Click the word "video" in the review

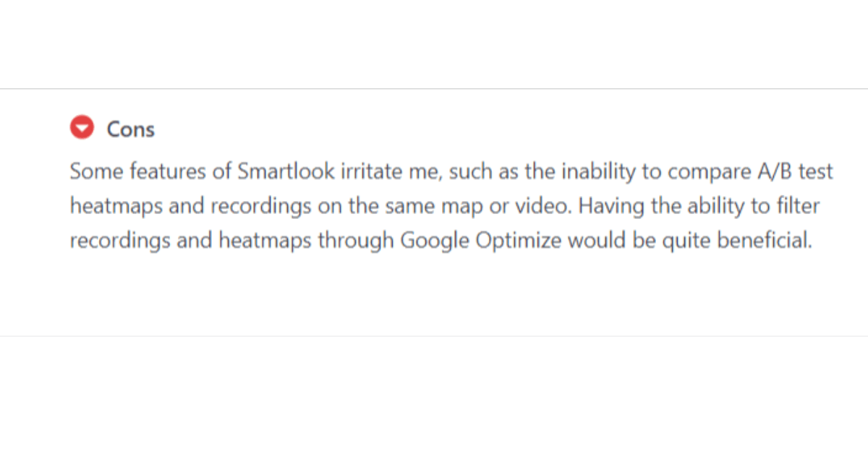(x=550, y=207)
